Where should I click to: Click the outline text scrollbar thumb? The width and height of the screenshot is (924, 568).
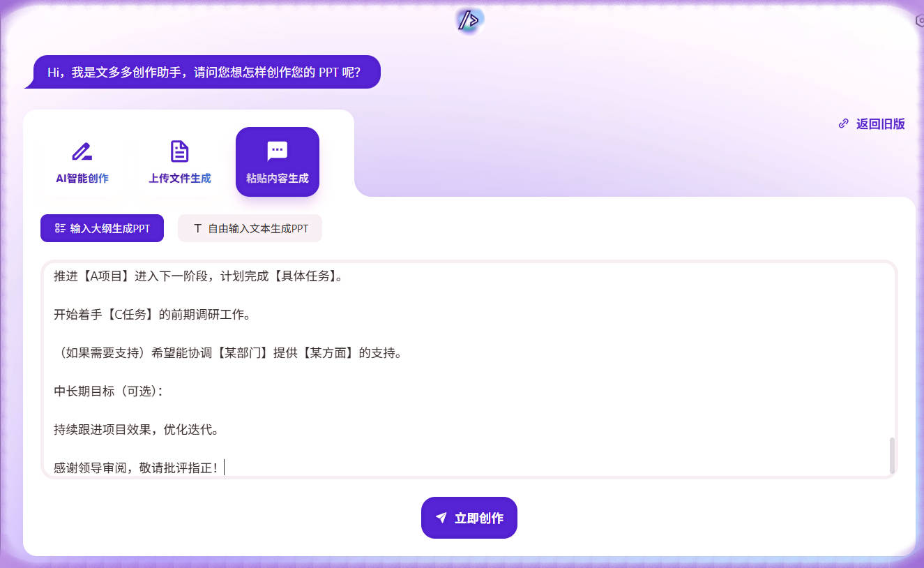coord(891,456)
